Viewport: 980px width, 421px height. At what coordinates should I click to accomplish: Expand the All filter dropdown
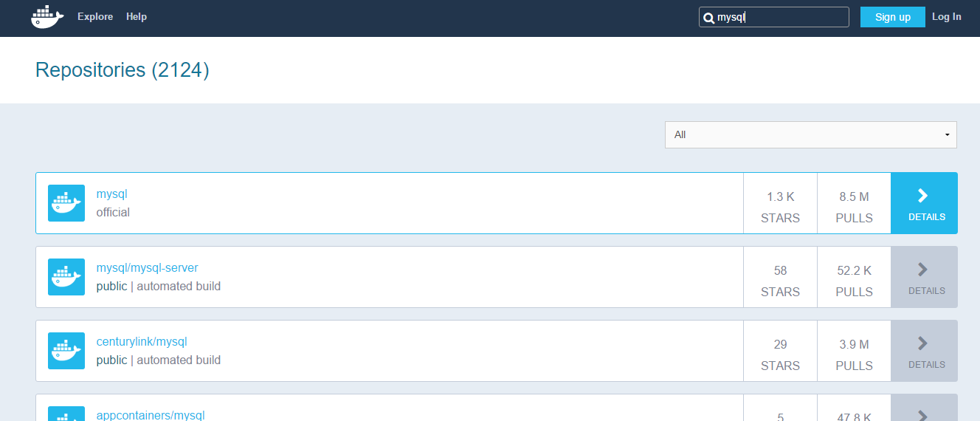(811, 134)
